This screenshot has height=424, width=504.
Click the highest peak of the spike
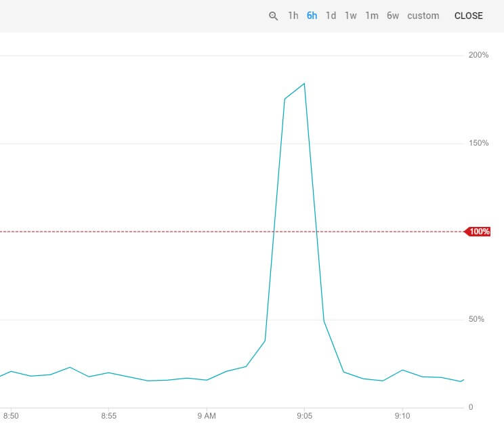click(304, 83)
